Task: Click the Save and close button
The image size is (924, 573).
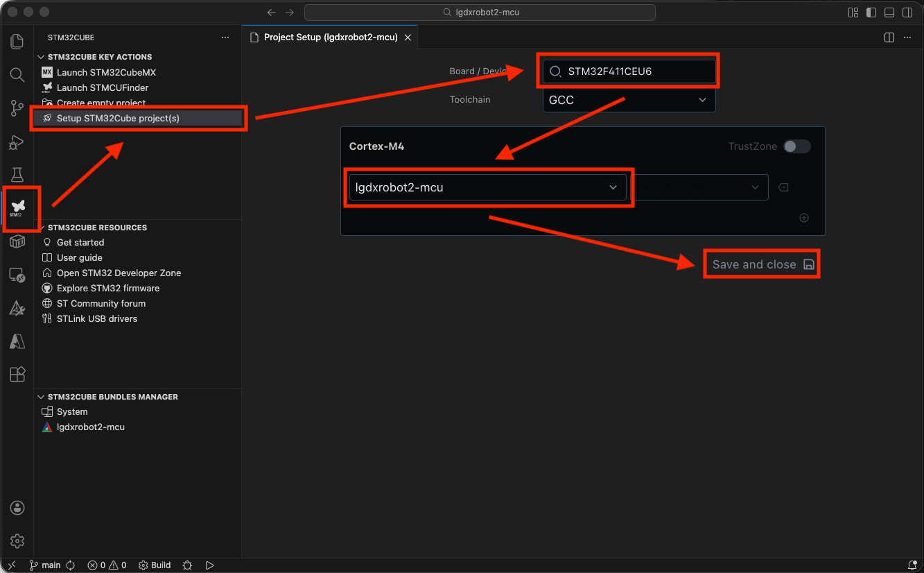Action: click(x=762, y=264)
